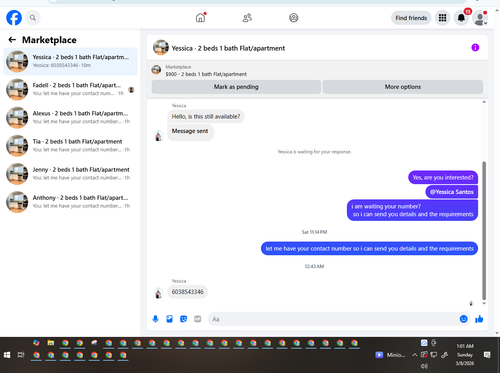Click the chat scroll up arrow
This screenshot has height=373, width=500.
click(x=484, y=102)
